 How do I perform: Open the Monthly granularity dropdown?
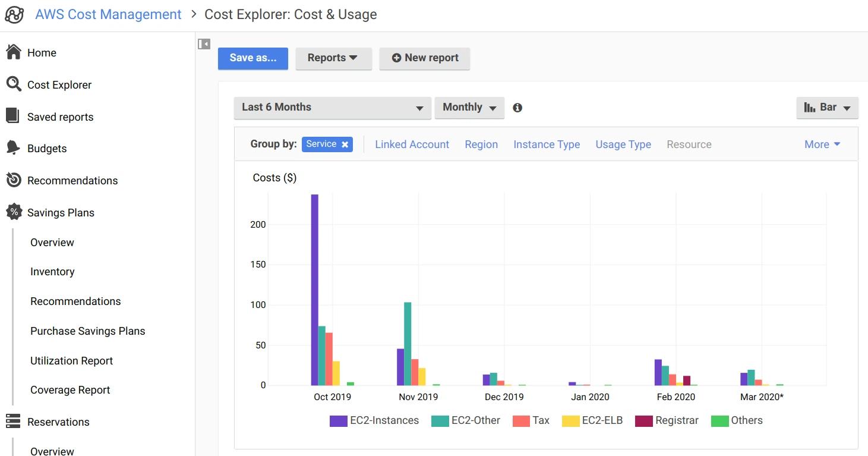[x=469, y=108]
